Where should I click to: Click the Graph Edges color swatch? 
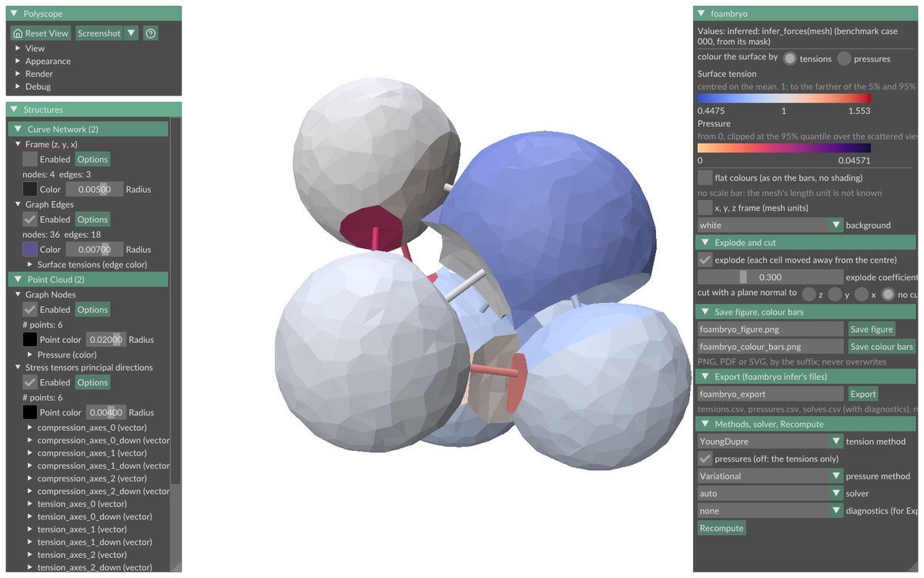[x=30, y=249]
